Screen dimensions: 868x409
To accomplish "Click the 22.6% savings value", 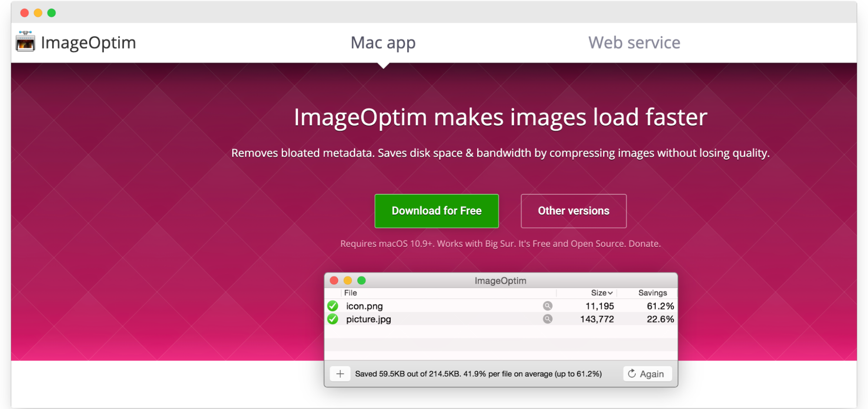I will 660,319.
